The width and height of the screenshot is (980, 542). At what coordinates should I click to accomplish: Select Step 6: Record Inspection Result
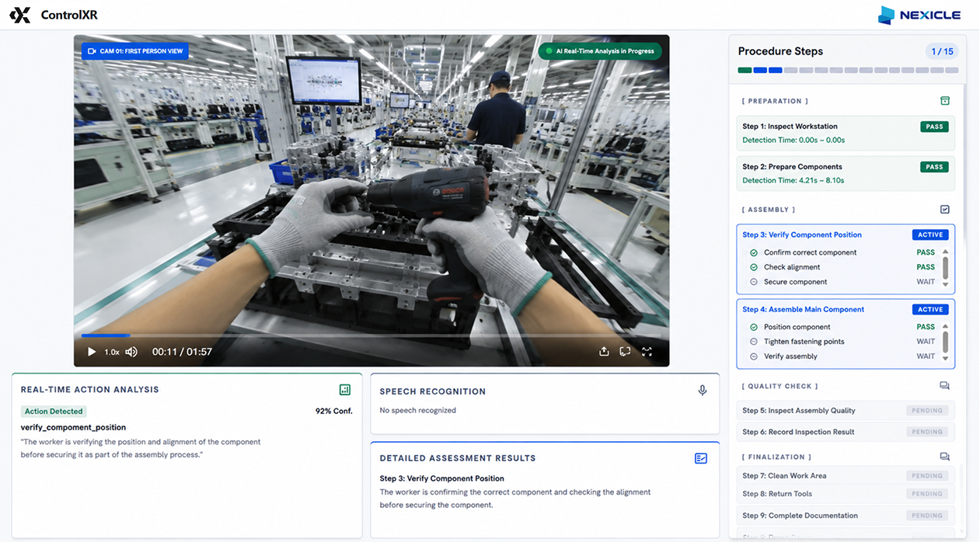846,432
